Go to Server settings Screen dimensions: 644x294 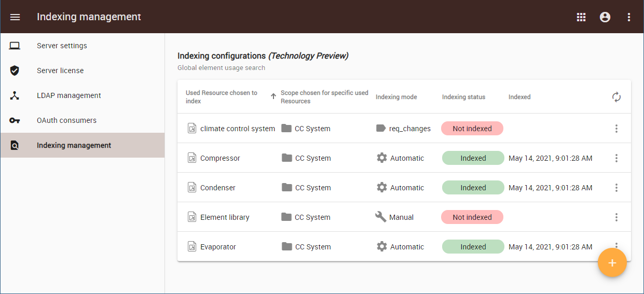coord(62,46)
